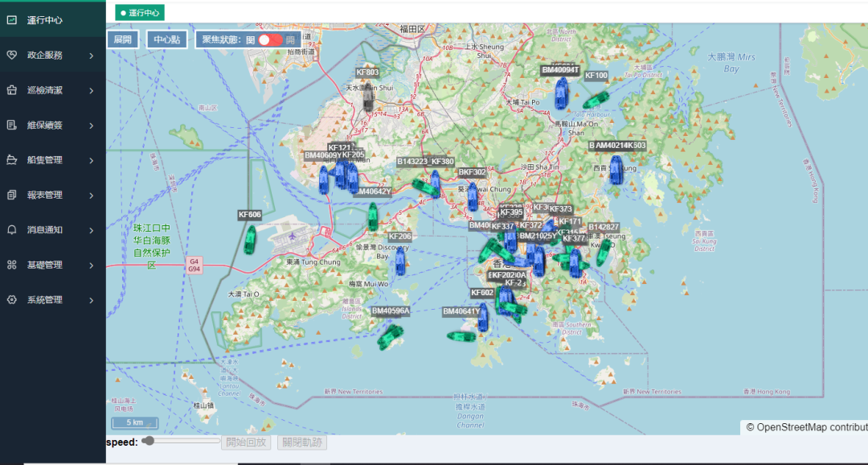Open the OpenStreetMap contributors link
This screenshot has width=868, height=465.
[x=806, y=427]
